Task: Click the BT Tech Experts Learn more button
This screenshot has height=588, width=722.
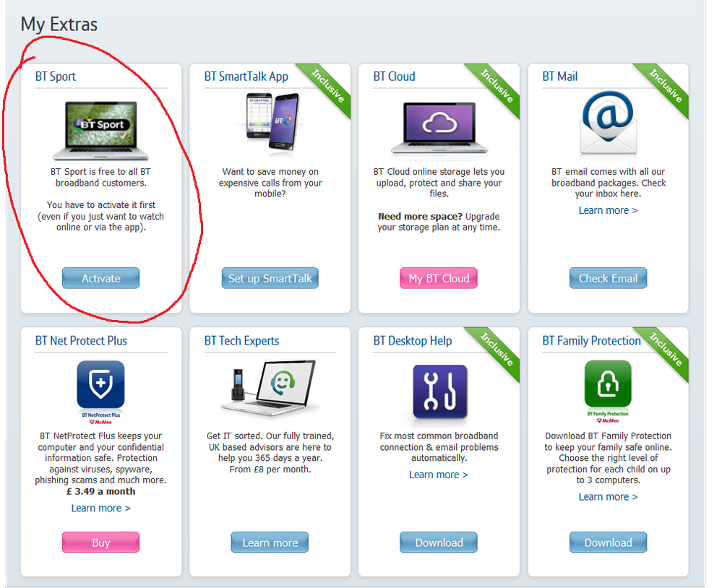Action: 270,542
